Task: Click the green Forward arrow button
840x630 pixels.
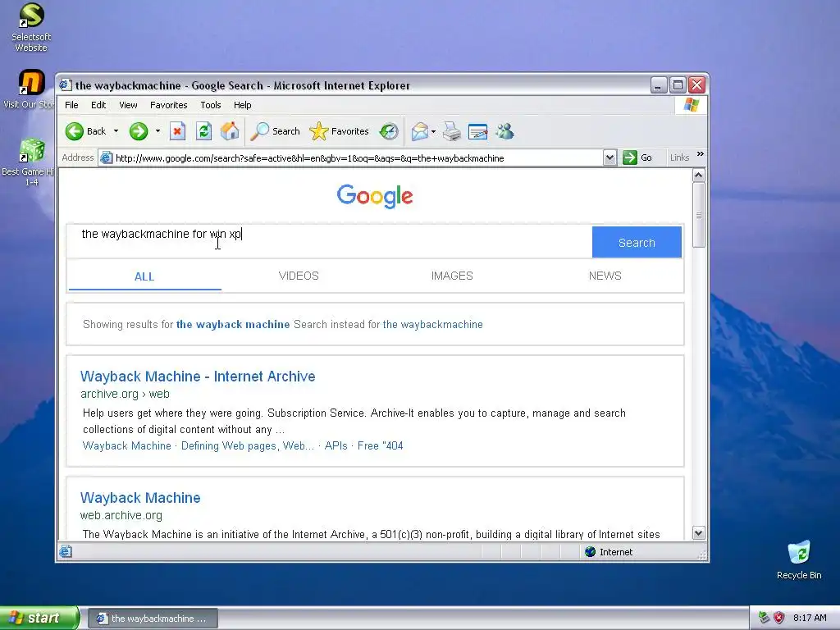Action: coord(139,131)
